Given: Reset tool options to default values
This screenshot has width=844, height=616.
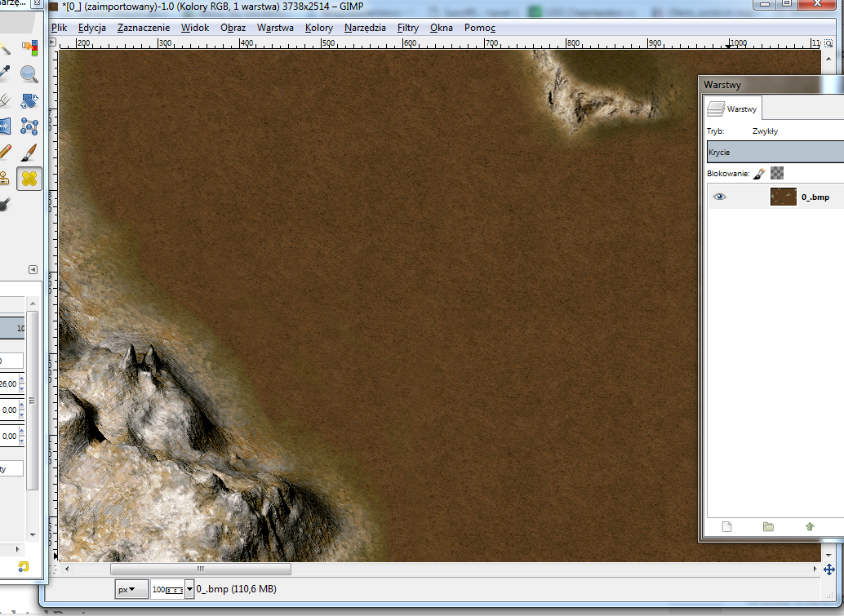Looking at the screenshot, I should click(x=23, y=566).
